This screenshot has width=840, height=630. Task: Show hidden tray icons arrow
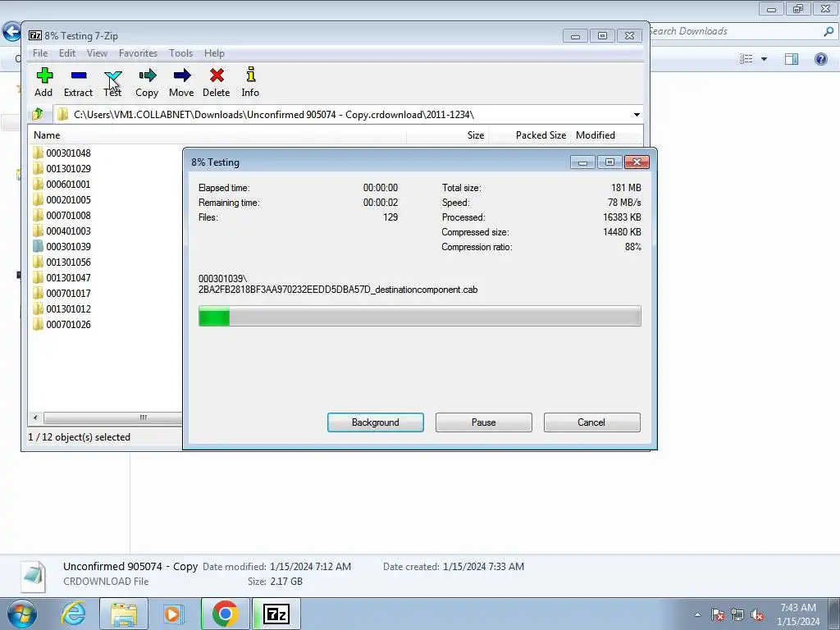[697, 614]
